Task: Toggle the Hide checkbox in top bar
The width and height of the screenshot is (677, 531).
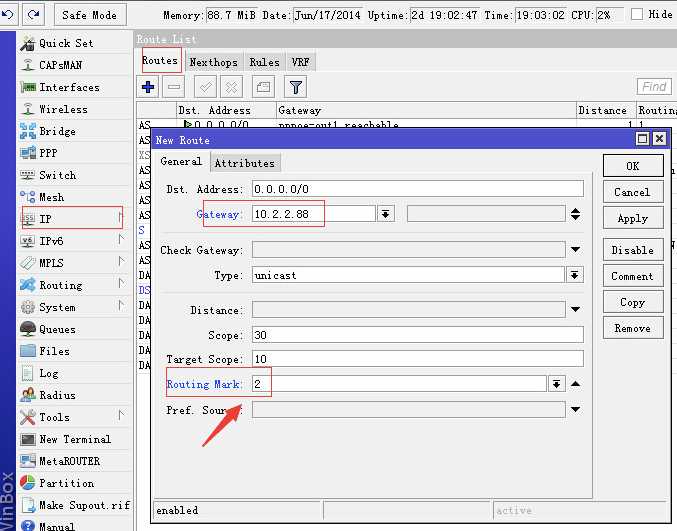Action: coord(637,14)
